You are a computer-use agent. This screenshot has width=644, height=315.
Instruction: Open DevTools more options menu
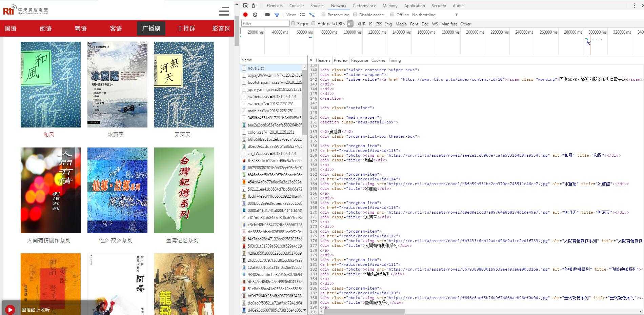coord(634,5)
